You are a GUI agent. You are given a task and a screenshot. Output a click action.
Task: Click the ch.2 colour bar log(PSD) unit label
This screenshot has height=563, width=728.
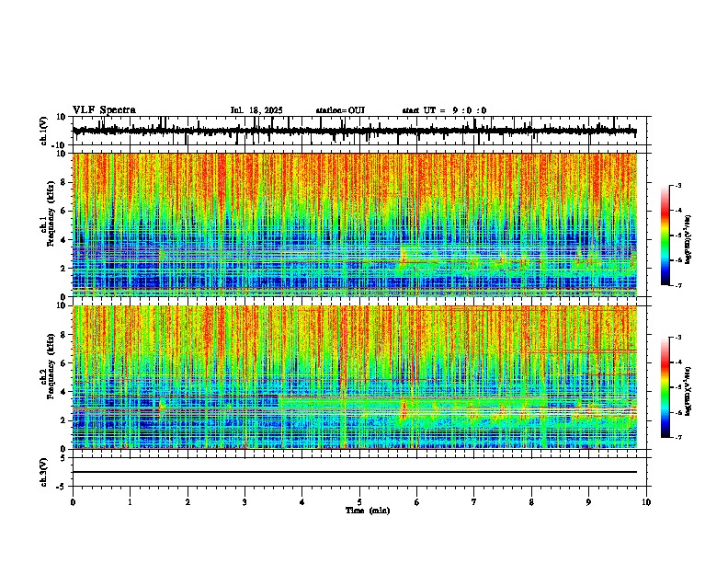(688, 390)
